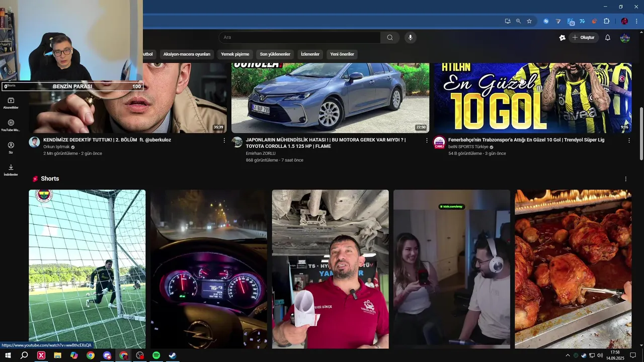
Task: Open the Chrome profile avatar
Action: point(624,21)
